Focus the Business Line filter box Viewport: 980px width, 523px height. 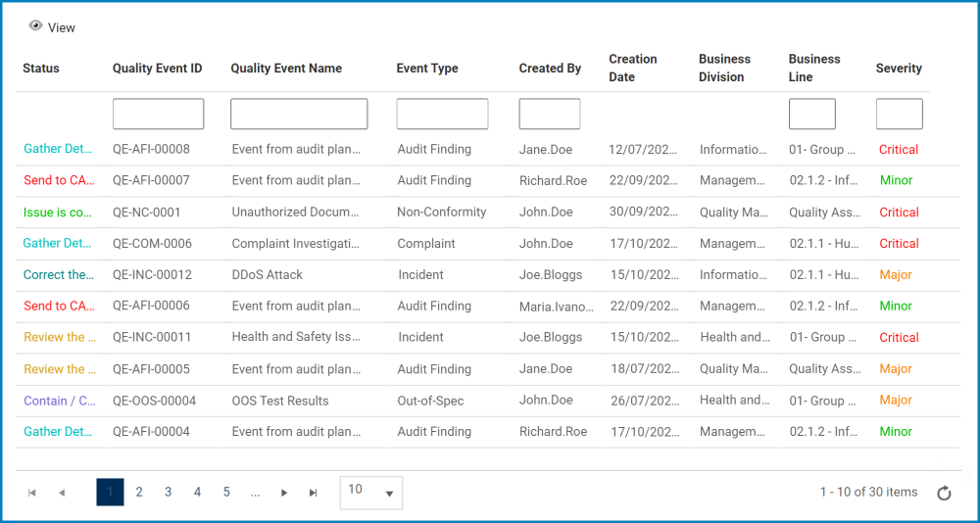click(x=811, y=114)
